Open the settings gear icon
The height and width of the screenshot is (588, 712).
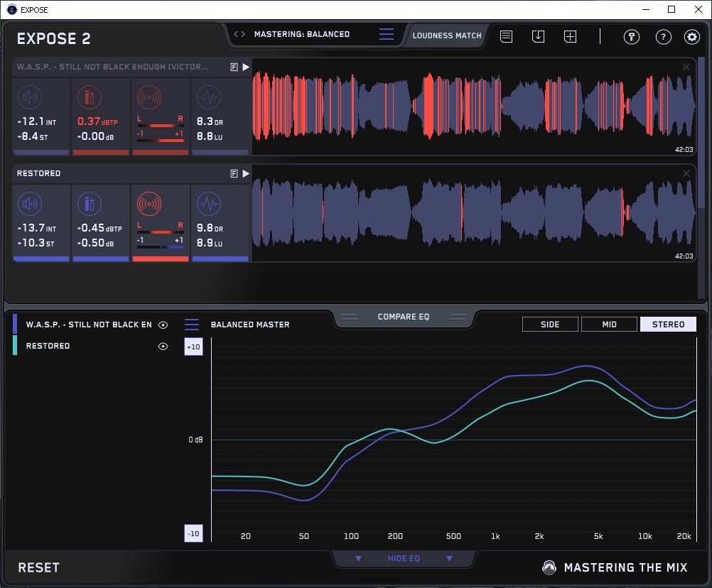[x=691, y=38]
